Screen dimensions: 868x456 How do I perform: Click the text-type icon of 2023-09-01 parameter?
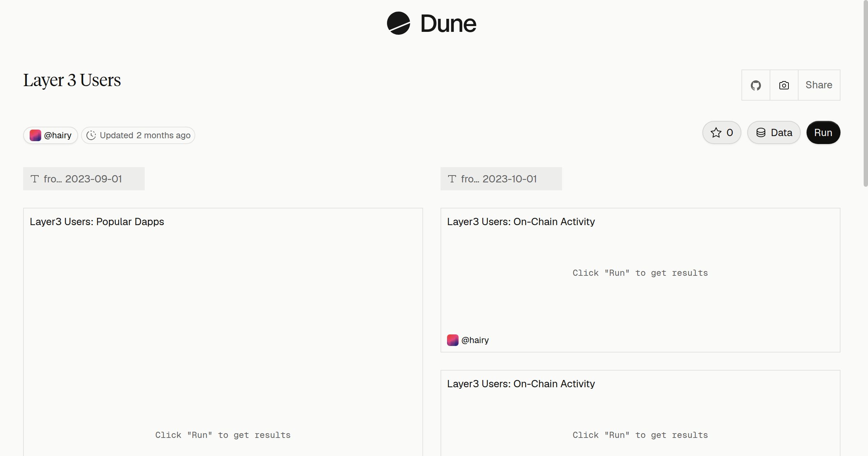point(35,179)
